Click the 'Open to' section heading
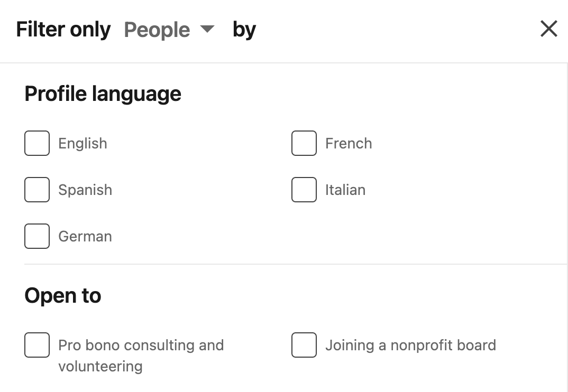568x392 pixels. click(62, 296)
